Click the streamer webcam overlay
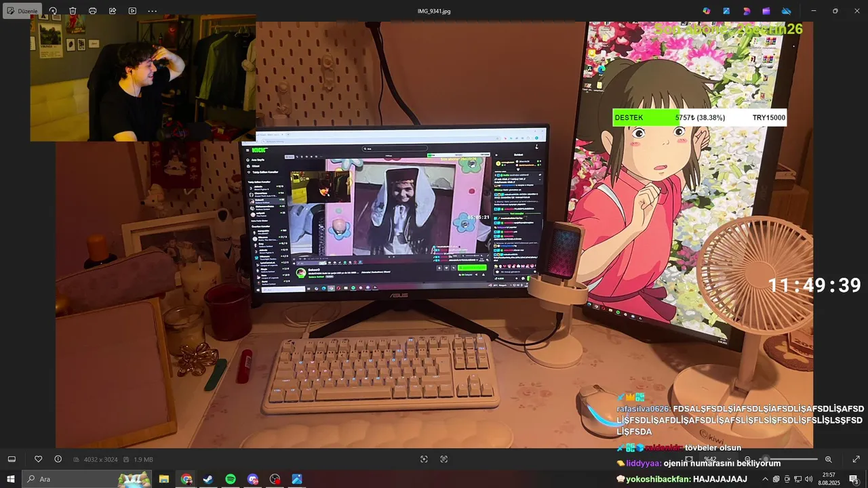The width and height of the screenshot is (868, 488). coord(143,78)
